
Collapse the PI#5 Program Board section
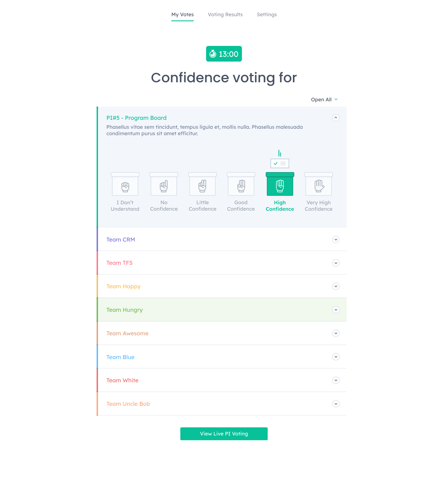point(335,118)
